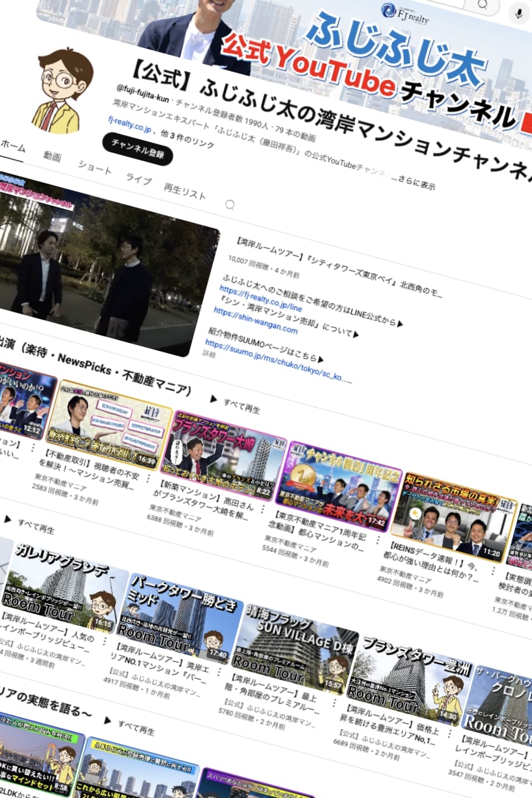Play all videos in the Room Tour row
This screenshot has height=798, width=532.
tap(30, 524)
